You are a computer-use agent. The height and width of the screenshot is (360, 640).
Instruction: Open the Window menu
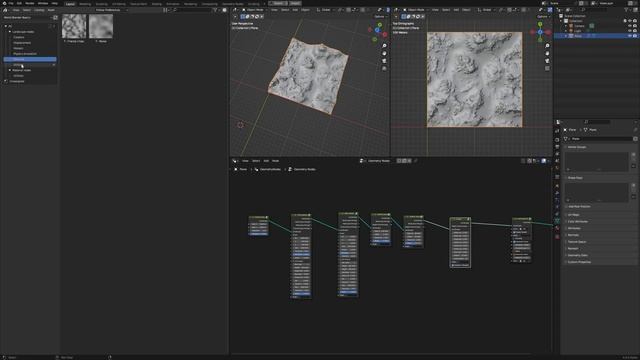pos(43,3)
